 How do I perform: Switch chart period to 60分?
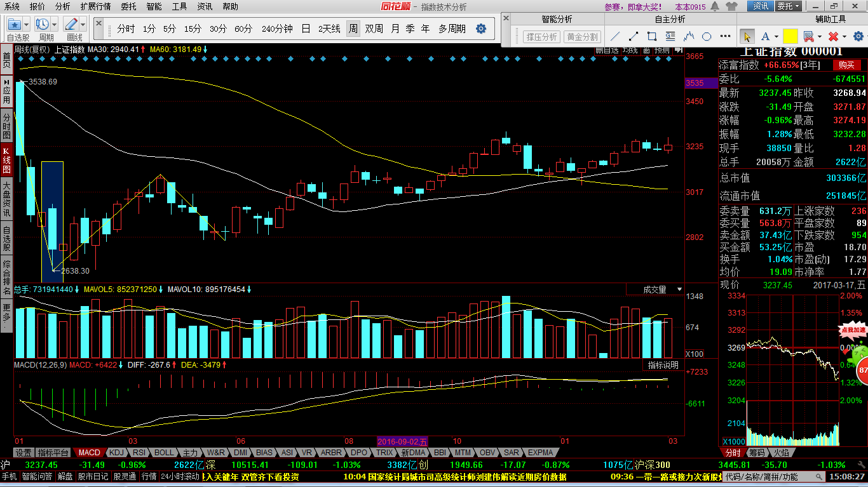pos(243,29)
